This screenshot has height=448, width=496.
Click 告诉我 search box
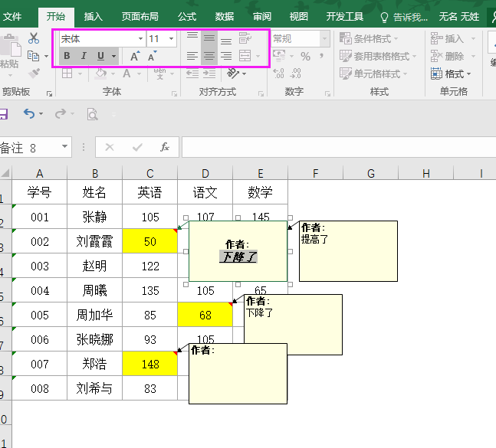[404, 17]
